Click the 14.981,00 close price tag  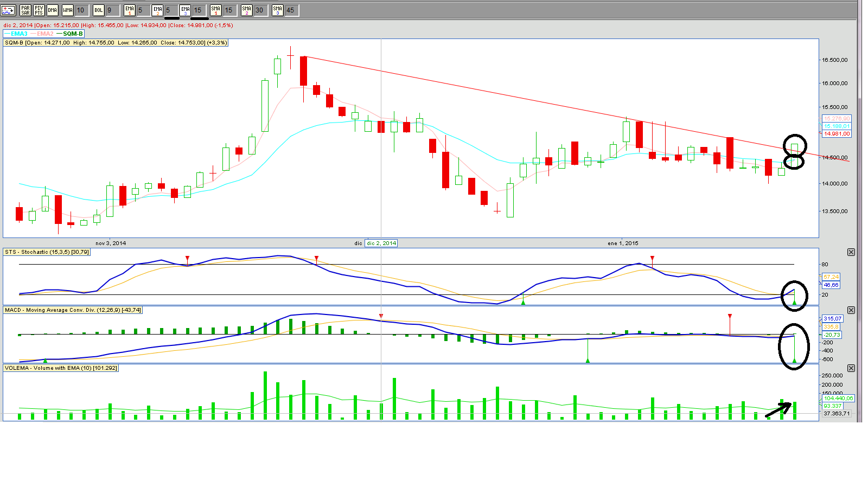point(837,133)
